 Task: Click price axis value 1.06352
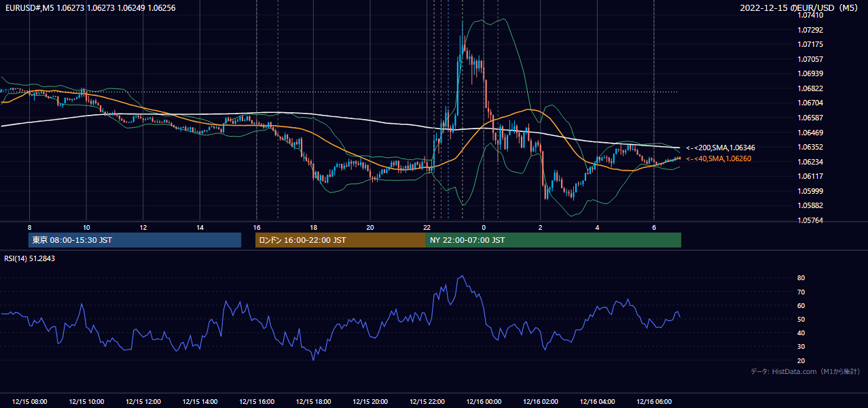click(x=810, y=147)
